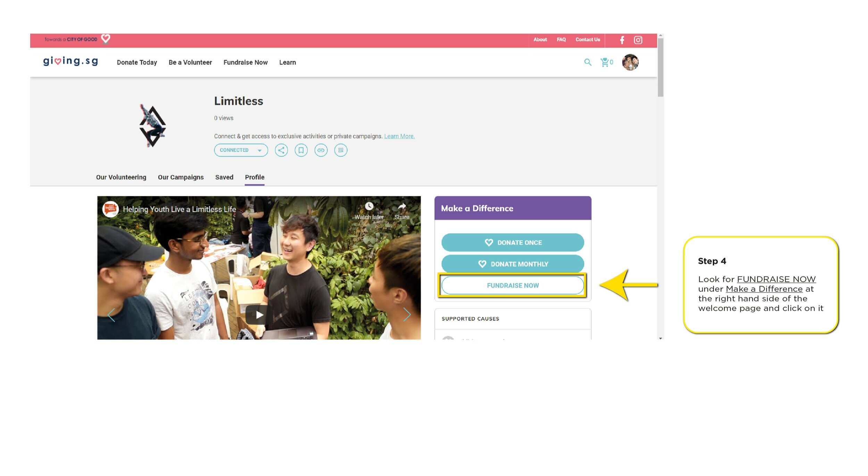This screenshot has height=476, width=868.
Task: Open the Instagram icon in header
Action: coord(638,40)
